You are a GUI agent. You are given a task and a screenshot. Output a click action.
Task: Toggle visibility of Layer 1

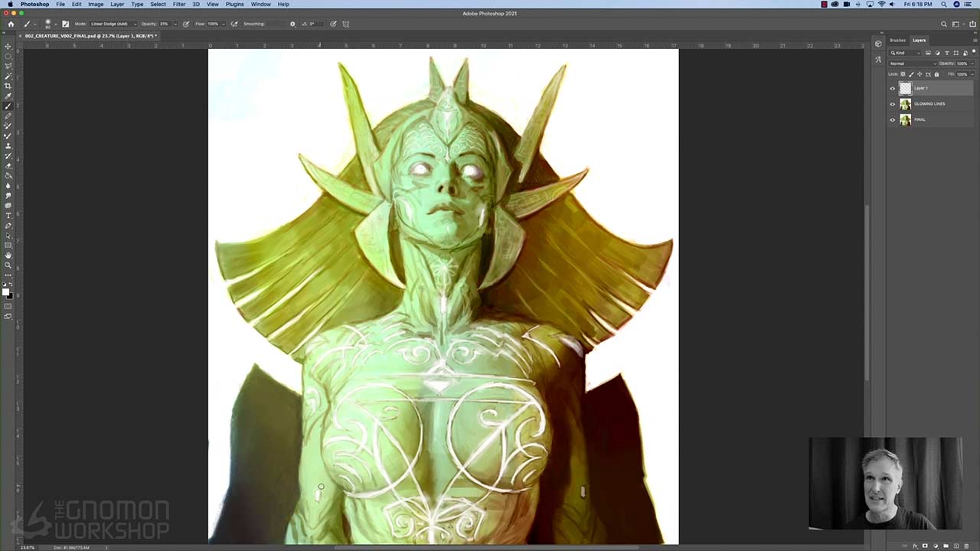point(892,89)
